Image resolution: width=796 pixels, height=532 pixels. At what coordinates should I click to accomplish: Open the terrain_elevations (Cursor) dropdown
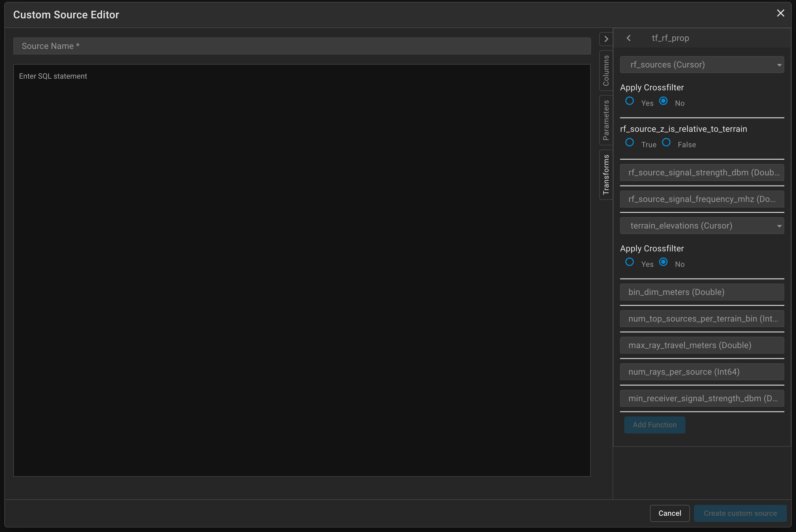tap(702, 226)
